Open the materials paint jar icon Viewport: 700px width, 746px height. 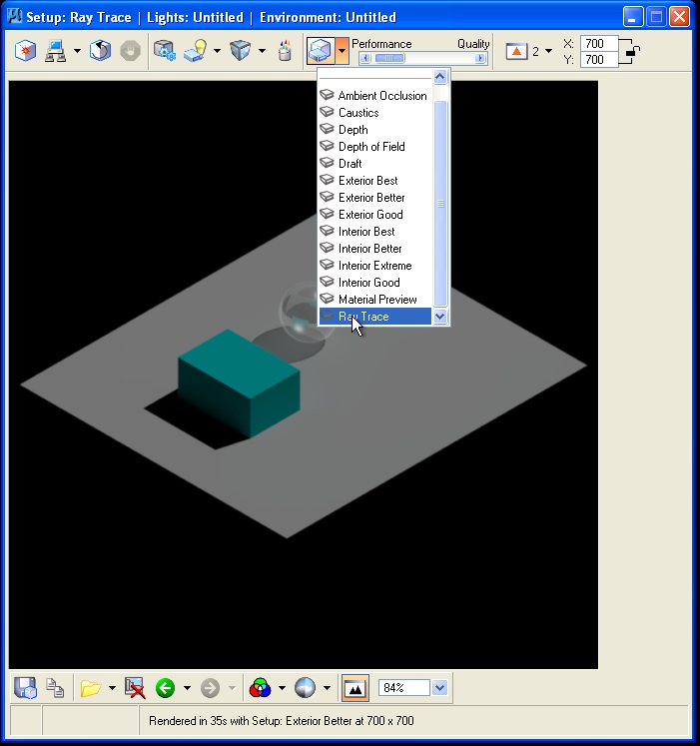tap(285, 51)
